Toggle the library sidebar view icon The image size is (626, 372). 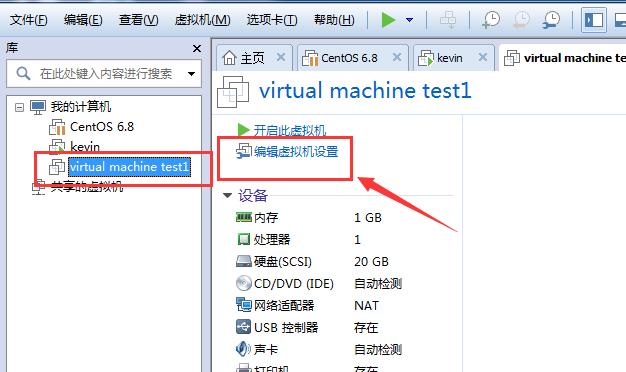(594, 20)
